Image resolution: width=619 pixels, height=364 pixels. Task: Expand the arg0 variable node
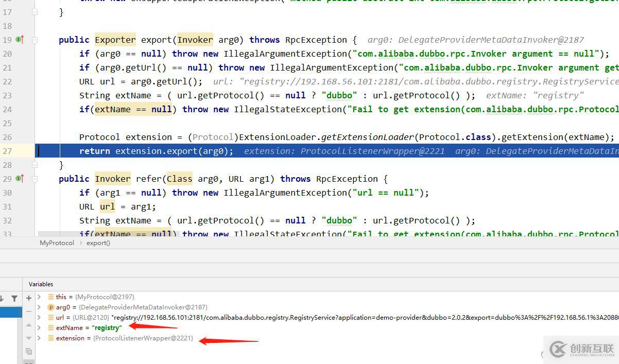40,307
